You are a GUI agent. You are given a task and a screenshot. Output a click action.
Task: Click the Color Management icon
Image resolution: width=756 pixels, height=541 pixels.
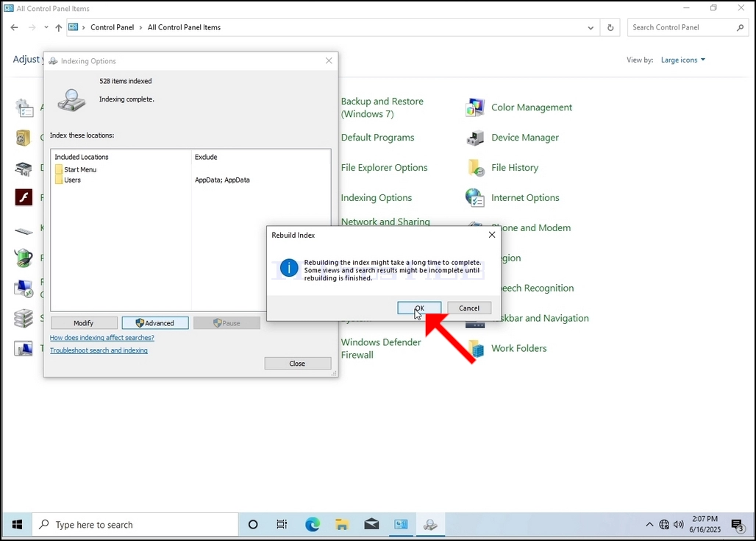click(x=475, y=107)
